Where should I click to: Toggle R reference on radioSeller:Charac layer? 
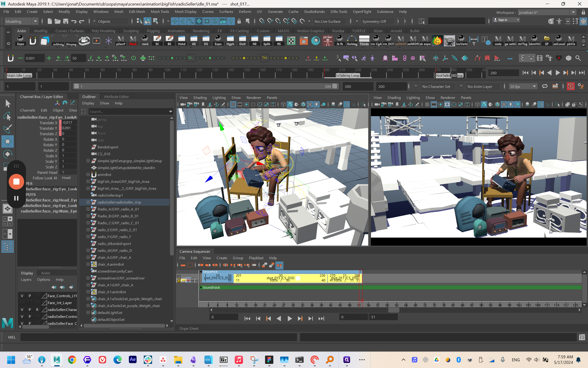point(37,310)
